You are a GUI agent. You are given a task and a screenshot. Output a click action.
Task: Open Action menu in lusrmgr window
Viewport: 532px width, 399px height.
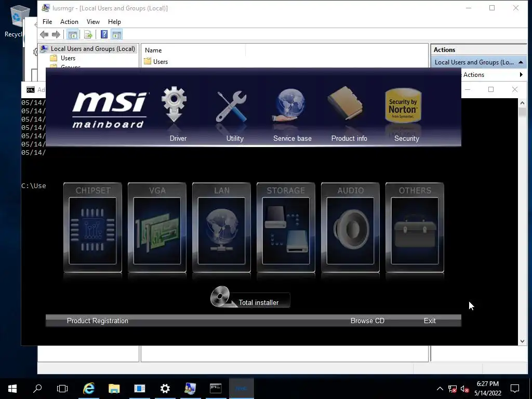tap(69, 22)
